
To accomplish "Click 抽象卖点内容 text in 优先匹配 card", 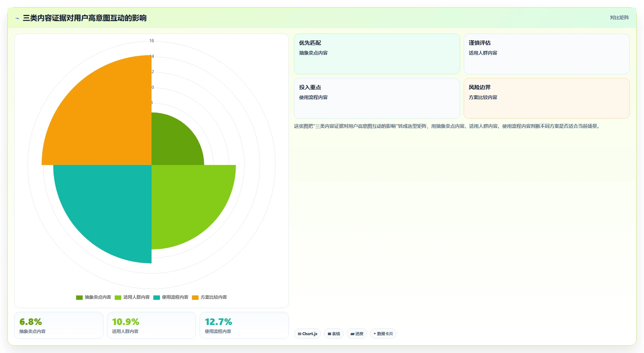I will pos(313,53).
